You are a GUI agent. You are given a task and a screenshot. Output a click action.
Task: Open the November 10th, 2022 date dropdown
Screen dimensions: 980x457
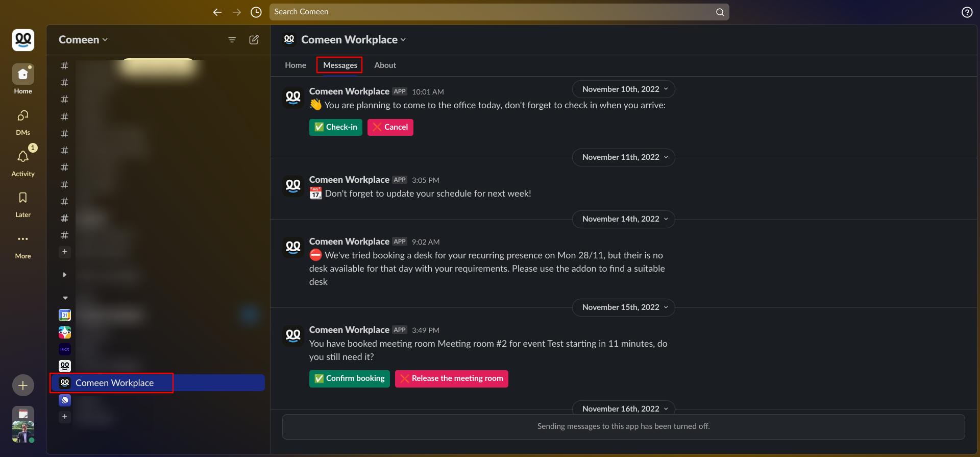coord(624,89)
